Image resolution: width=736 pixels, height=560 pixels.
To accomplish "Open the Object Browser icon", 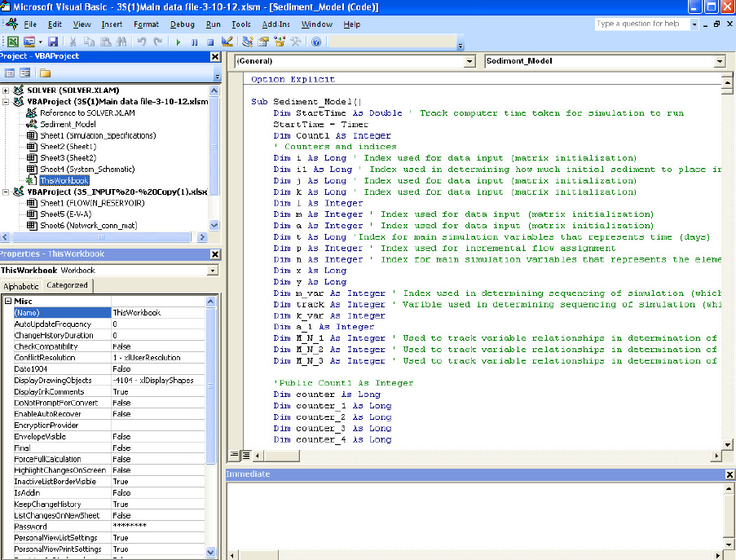I will [x=279, y=42].
